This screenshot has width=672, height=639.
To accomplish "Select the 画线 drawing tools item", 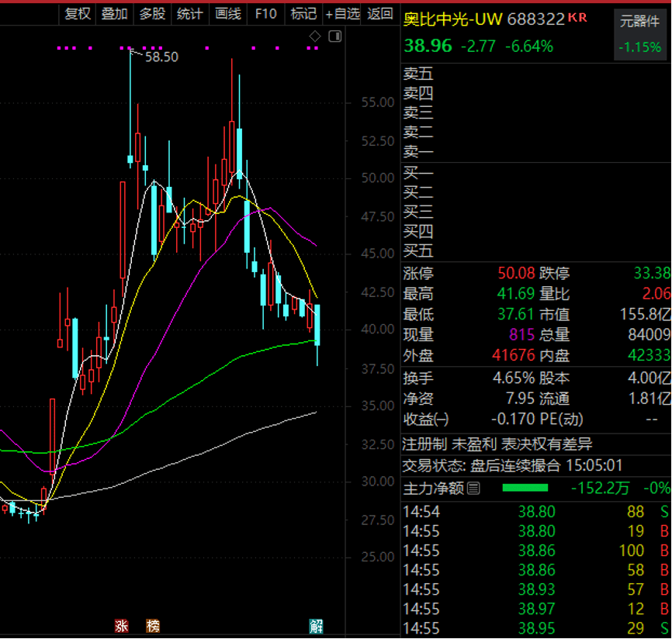I will [228, 13].
